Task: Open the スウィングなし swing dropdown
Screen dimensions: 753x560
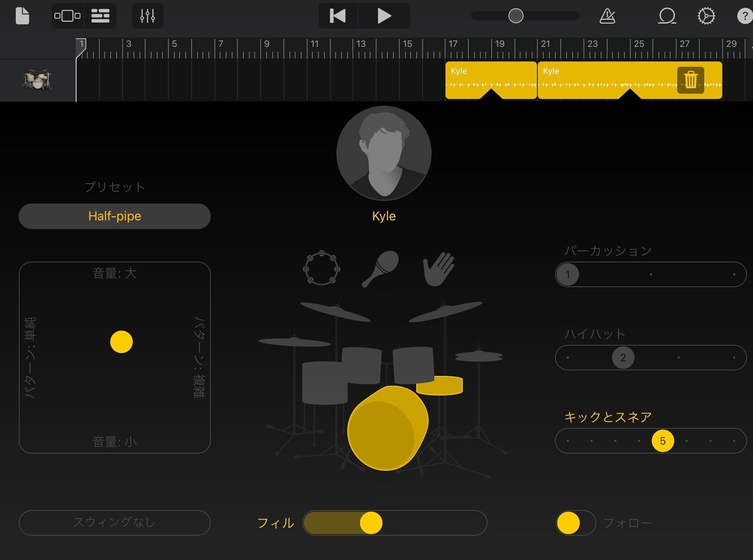Action: click(115, 523)
